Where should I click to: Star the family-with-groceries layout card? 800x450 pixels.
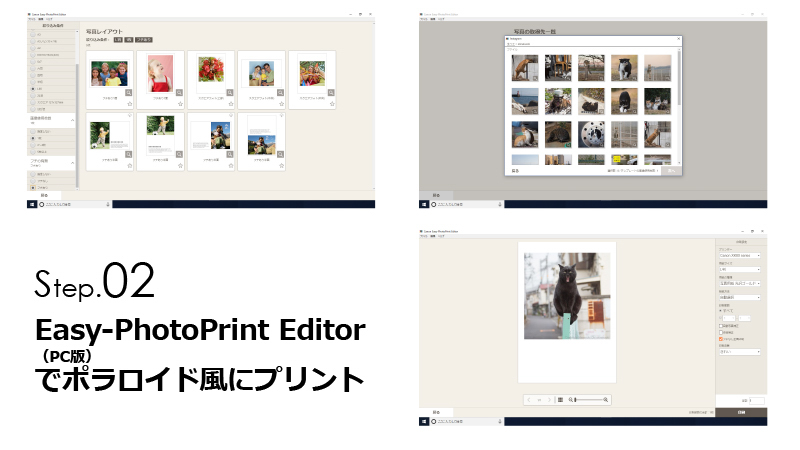pyautogui.click(x=281, y=104)
